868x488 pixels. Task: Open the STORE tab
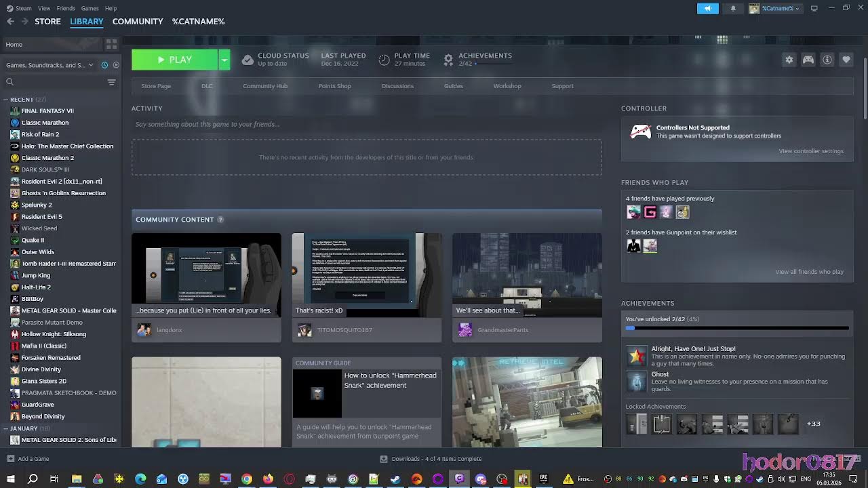[47, 21]
